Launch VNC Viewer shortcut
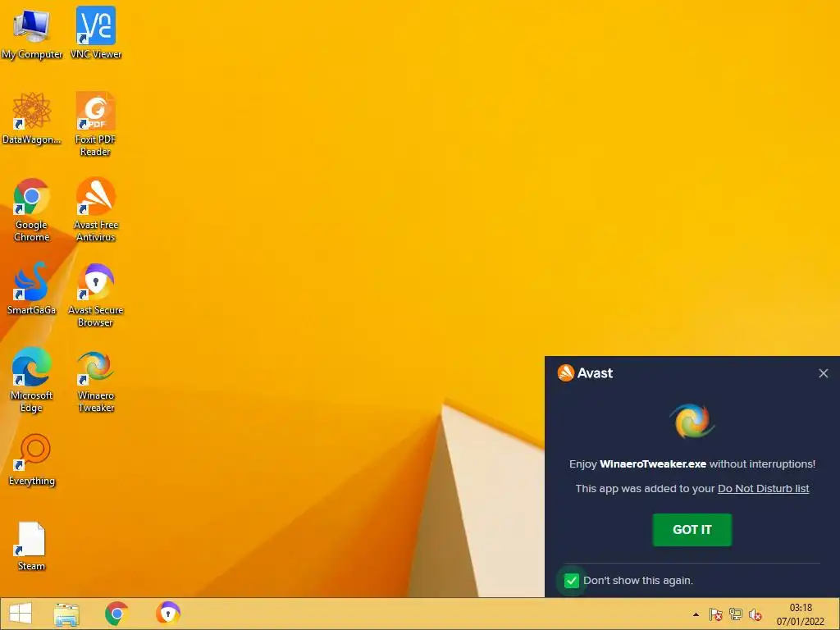Viewport: 840px width, 630px height. coord(96,33)
